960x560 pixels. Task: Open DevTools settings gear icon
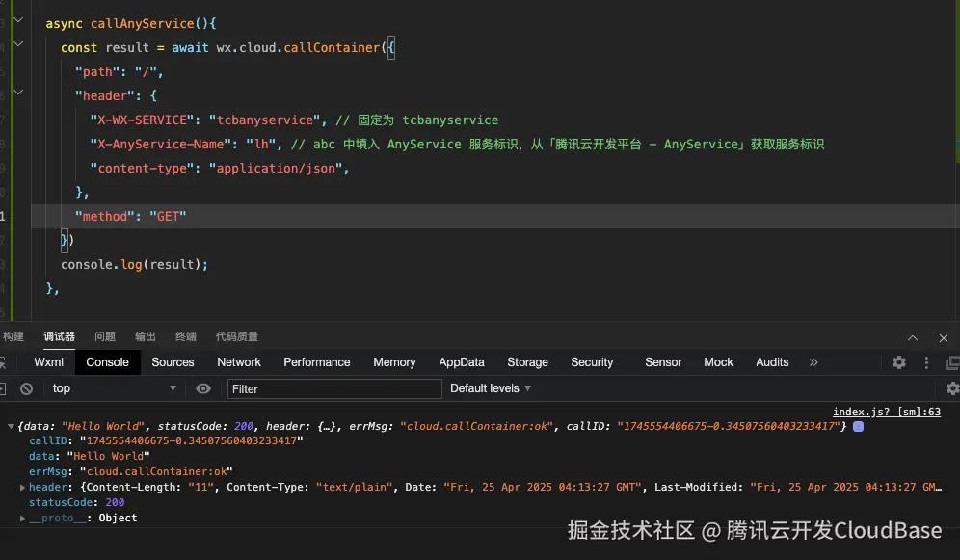coord(898,362)
